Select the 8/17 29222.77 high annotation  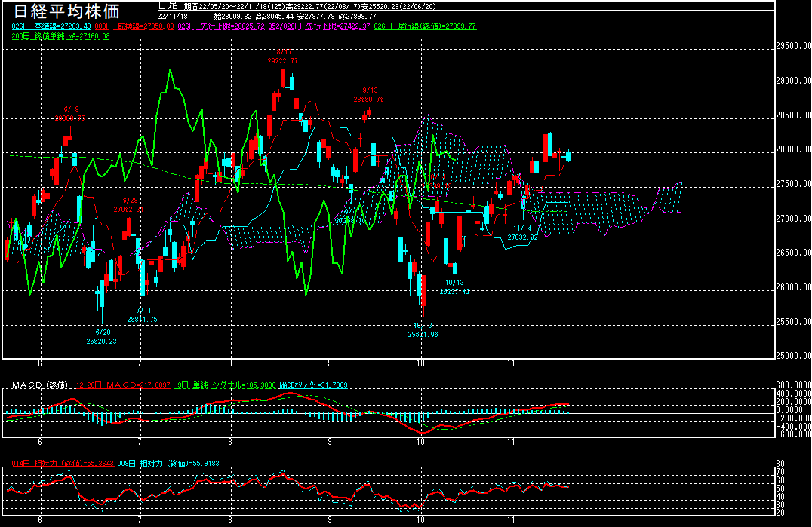point(283,57)
